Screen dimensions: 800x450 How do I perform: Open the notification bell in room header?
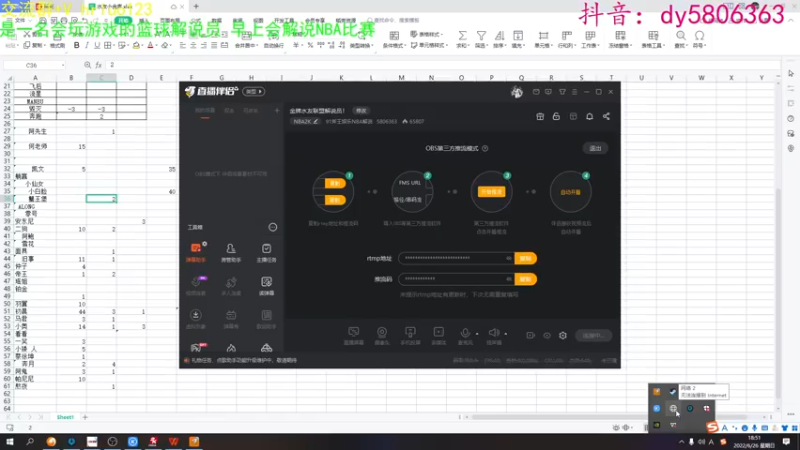[589, 117]
